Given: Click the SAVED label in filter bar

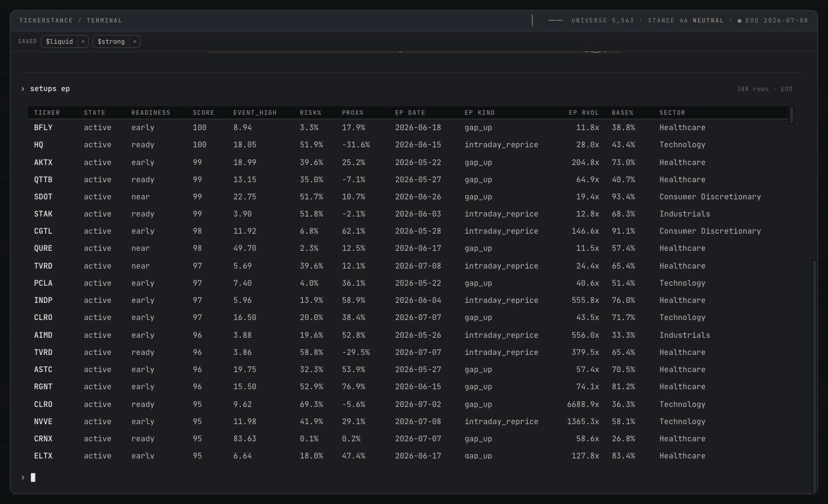Looking at the screenshot, I should tap(27, 41).
